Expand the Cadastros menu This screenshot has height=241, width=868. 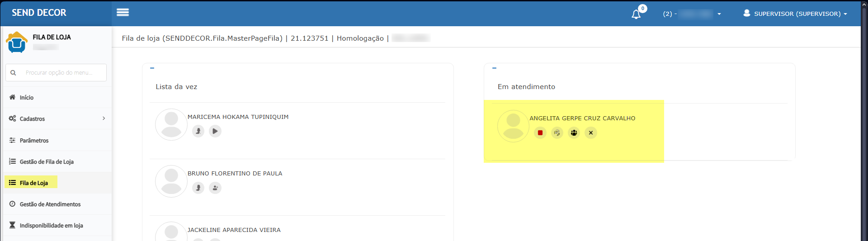point(57,118)
